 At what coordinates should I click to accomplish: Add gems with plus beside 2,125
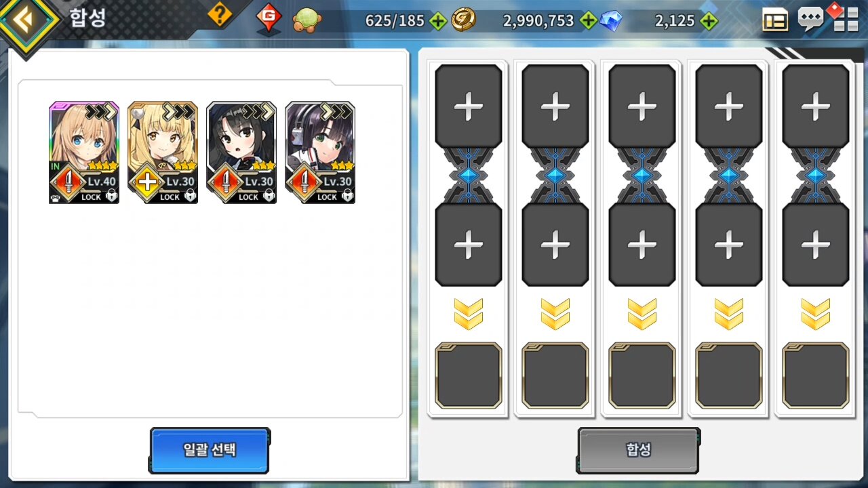coord(709,21)
